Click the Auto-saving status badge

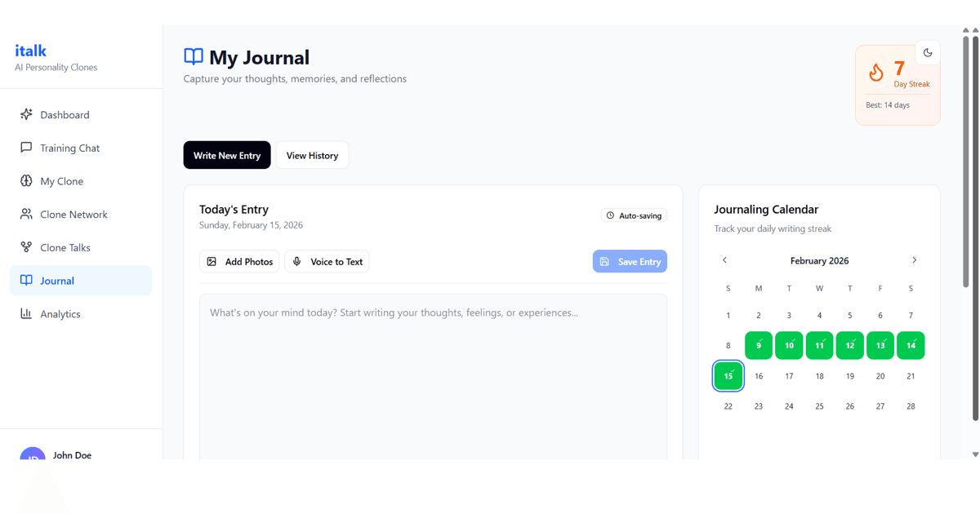pyautogui.click(x=635, y=215)
